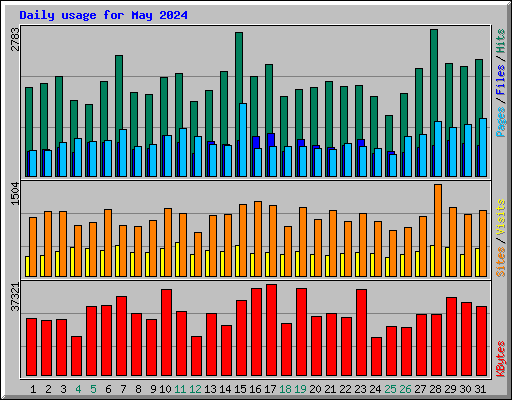Click the dark blue Files bar for day 17
This screenshot has height=400, width=512.
point(271,139)
